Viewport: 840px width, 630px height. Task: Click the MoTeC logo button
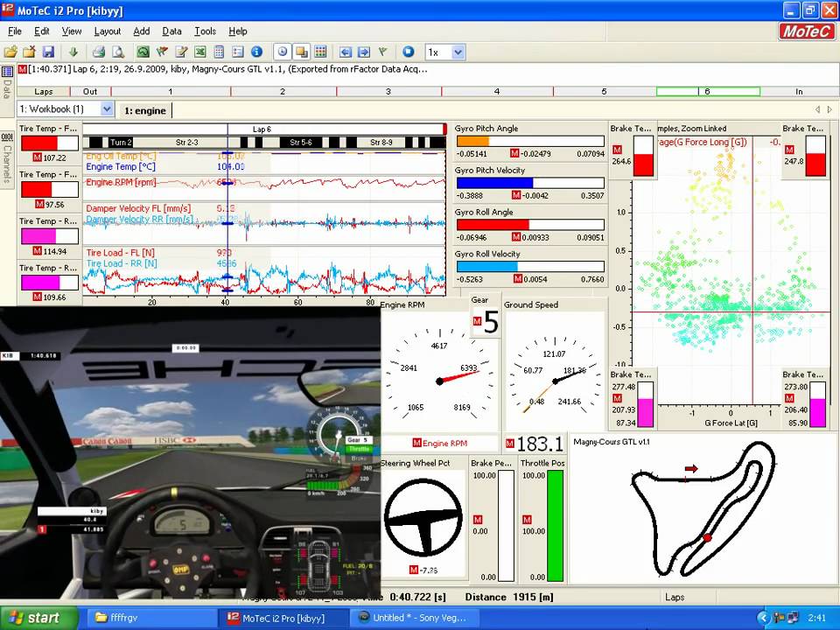click(806, 31)
